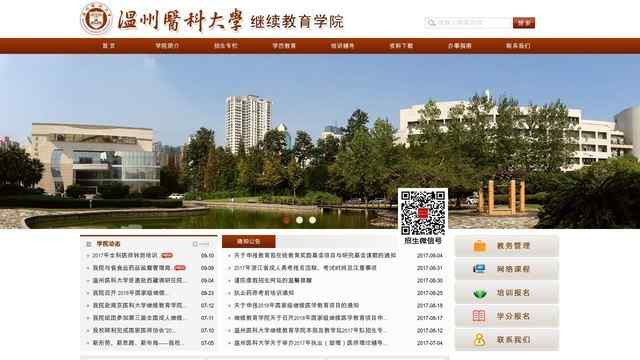Click the new badge beside 2017年全科医师转岗培训
Viewport: 640px width, 360px height.
(x=167, y=256)
